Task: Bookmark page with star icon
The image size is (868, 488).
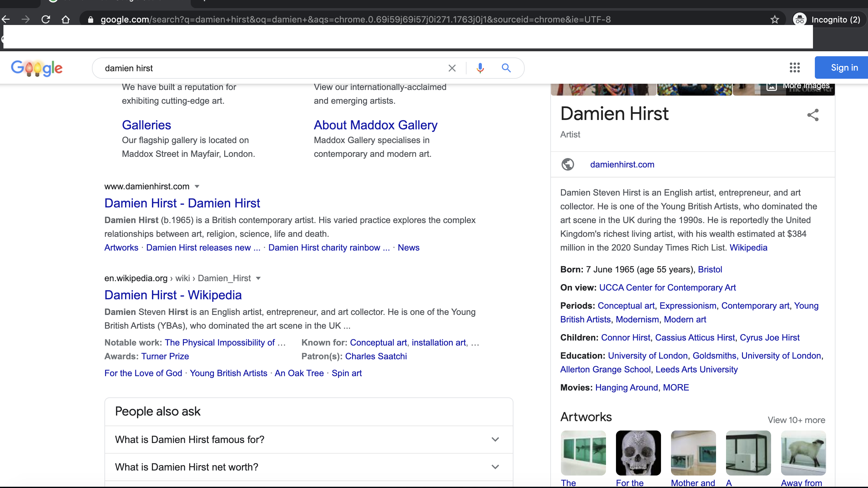Action: (x=775, y=20)
